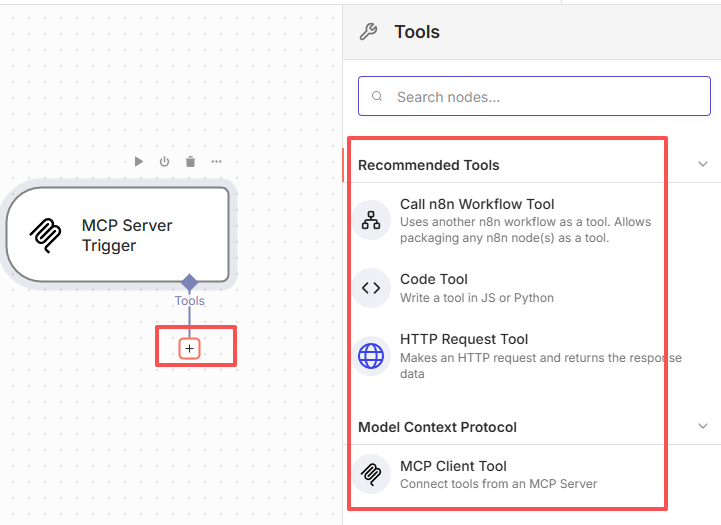The image size is (721, 525).
Task: Click the MCP Client Tool icon
Action: click(x=371, y=473)
